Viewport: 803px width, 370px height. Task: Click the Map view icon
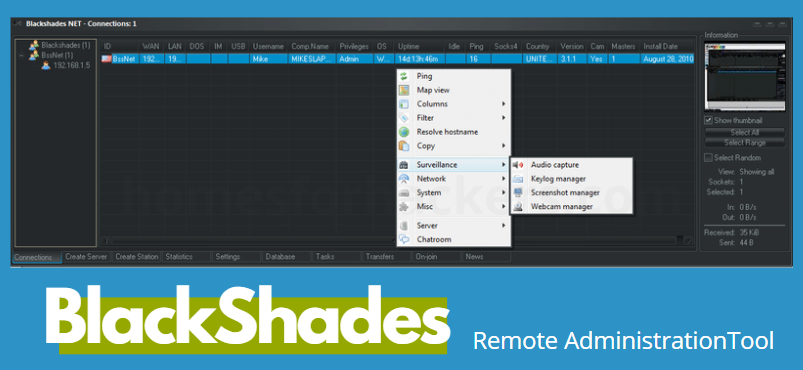tap(404, 90)
